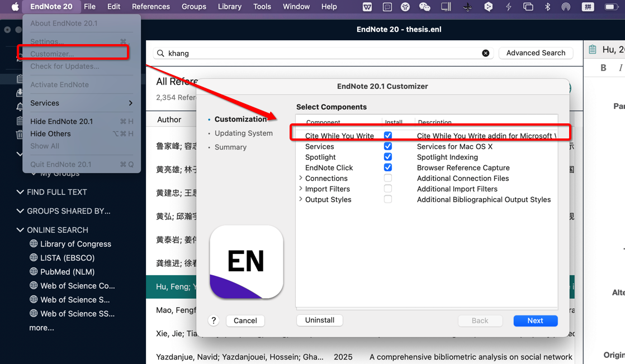Open the Apple menu

(x=15, y=7)
